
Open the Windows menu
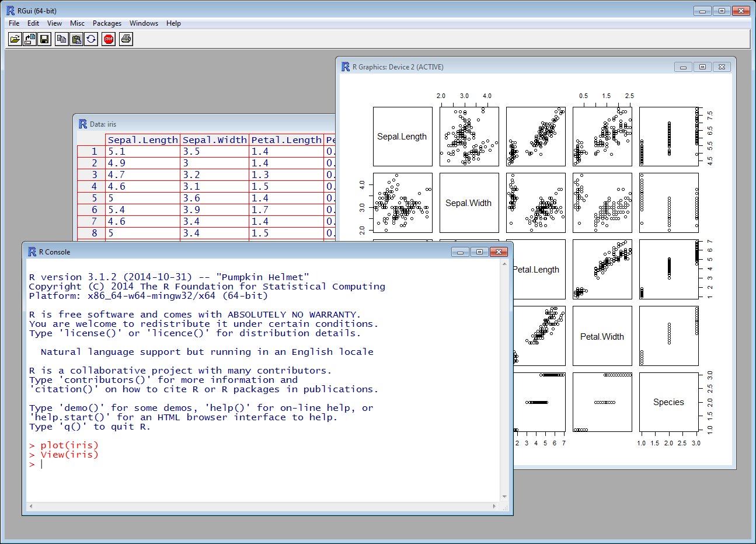pos(144,23)
